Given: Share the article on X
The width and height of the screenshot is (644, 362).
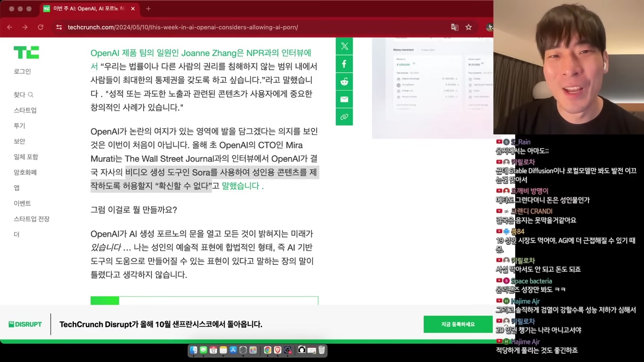Looking at the screenshot, I should coord(344,46).
